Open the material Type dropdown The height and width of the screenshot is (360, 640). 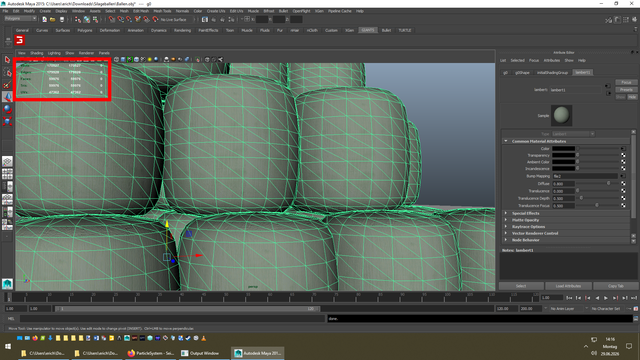point(573,134)
